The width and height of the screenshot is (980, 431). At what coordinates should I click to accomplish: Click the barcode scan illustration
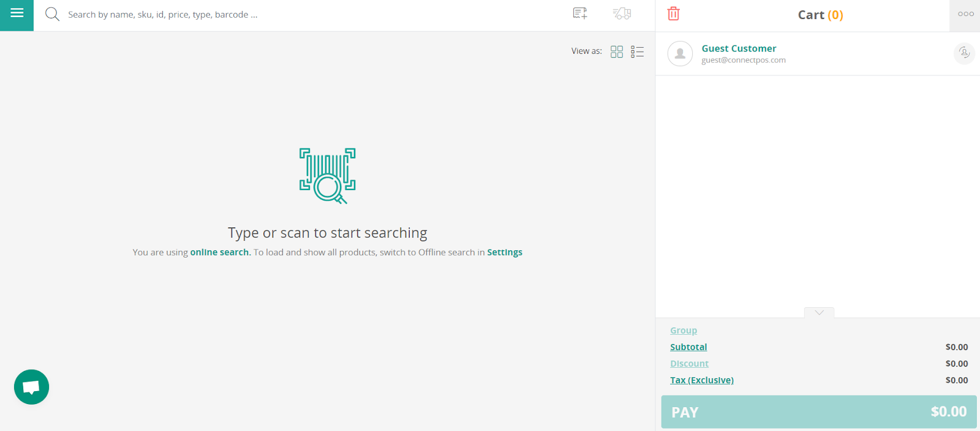(x=328, y=176)
